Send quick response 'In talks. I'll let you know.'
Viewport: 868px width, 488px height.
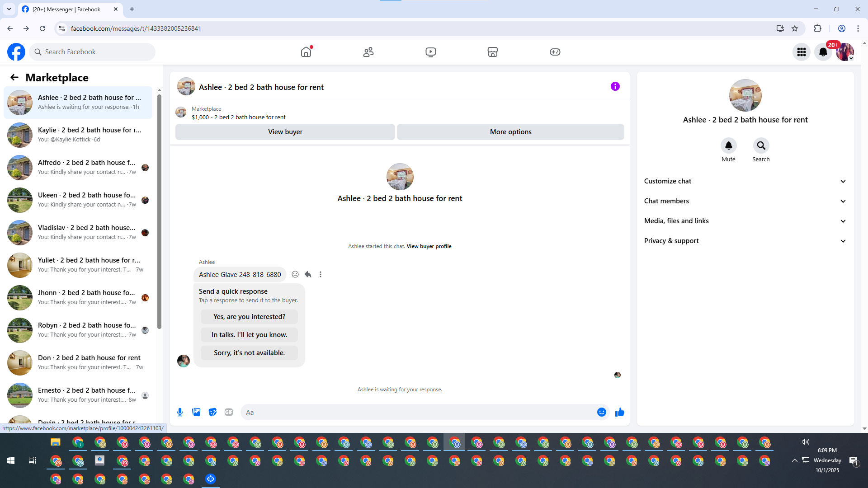click(250, 335)
